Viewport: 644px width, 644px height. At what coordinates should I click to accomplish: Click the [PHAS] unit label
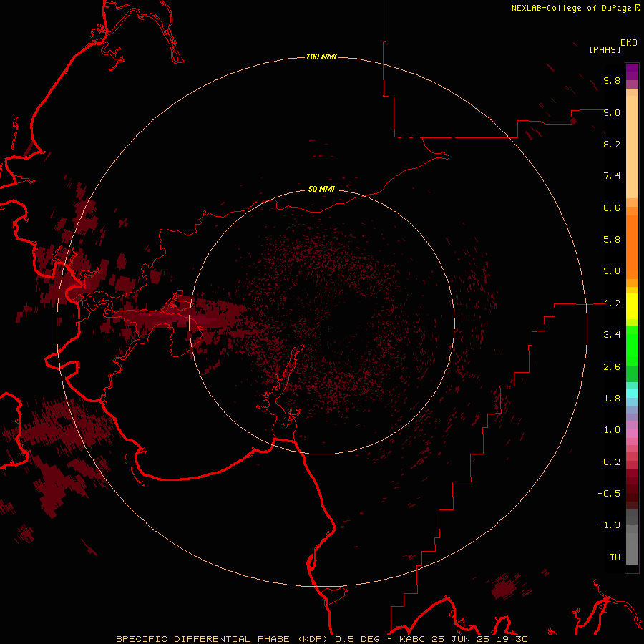[605, 49]
